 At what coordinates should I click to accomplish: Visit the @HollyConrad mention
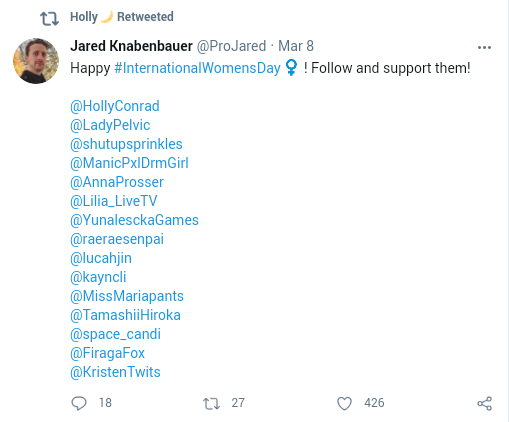pos(115,106)
